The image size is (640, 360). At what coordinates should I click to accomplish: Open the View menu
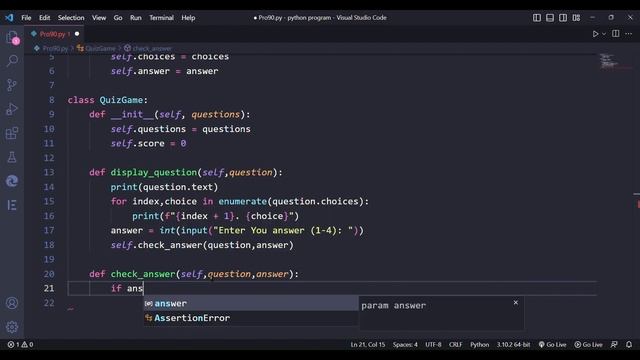tap(99, 18)
